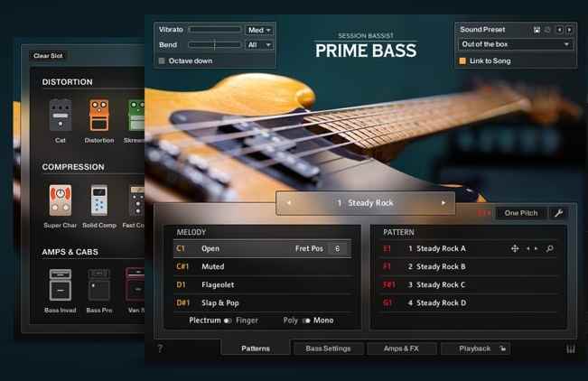The width and height of the screenshot is (588, 381).
Task: Select the D#1 Slap & Pop articulation
Action: tap(262, 302)
